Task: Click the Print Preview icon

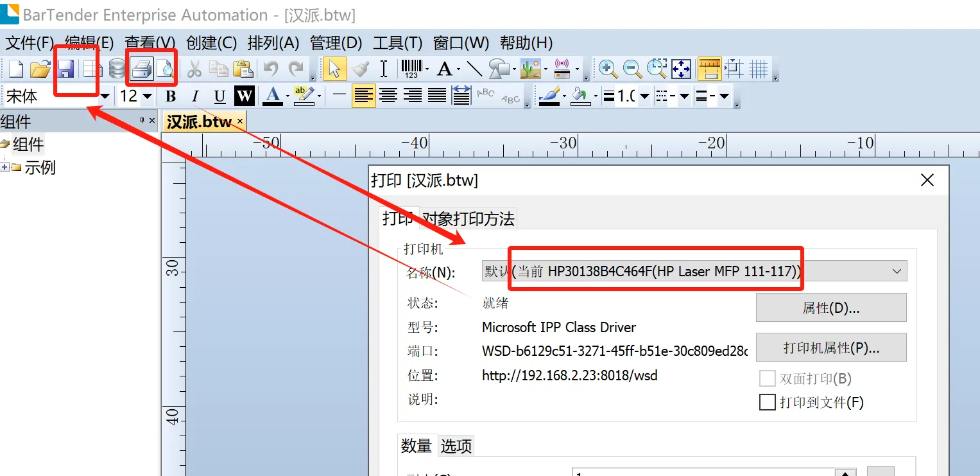Action: 166,69
